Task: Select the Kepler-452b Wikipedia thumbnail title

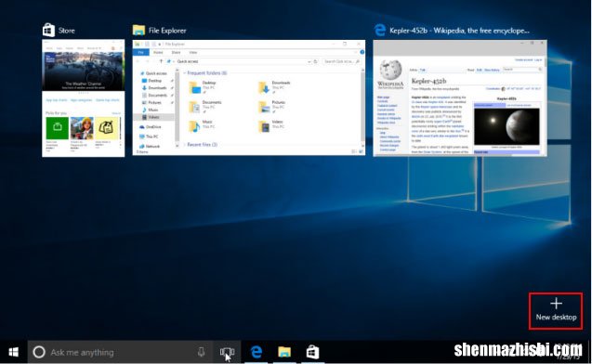Action: click(x=459, y=31)
